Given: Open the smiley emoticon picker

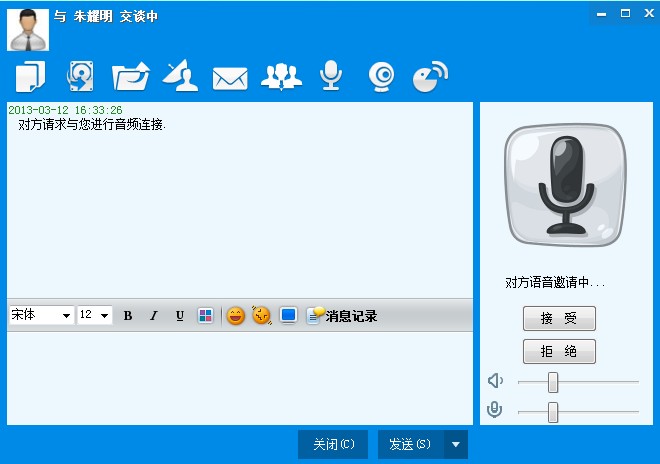Looking at the screenshot, I should [x=236, y=315].
